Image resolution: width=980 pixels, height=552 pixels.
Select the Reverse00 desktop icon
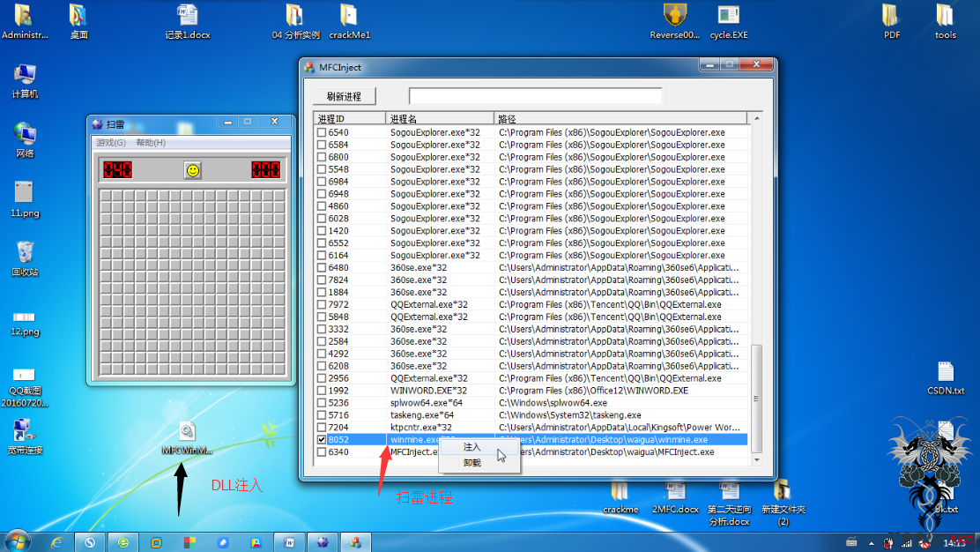point(674,20)
